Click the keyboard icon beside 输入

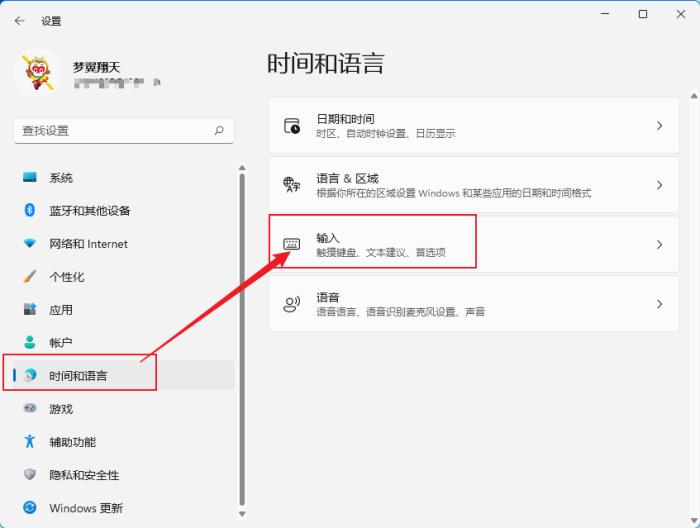[292, 245]
